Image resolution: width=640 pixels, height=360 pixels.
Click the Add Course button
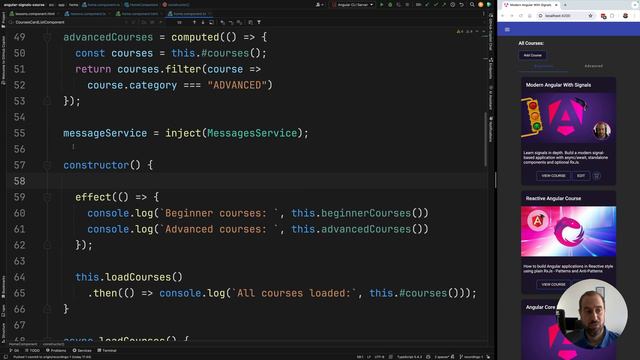pos(533,55)
